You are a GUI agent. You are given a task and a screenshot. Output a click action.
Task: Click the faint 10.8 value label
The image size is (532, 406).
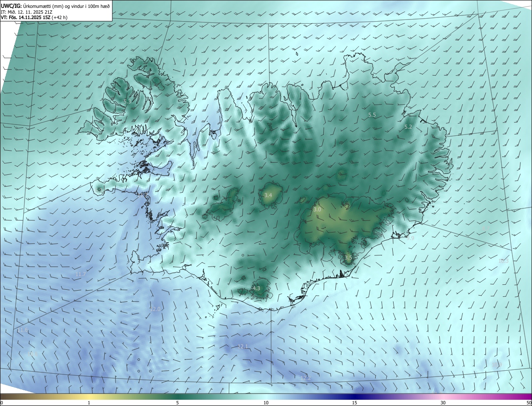pos(33,354)
